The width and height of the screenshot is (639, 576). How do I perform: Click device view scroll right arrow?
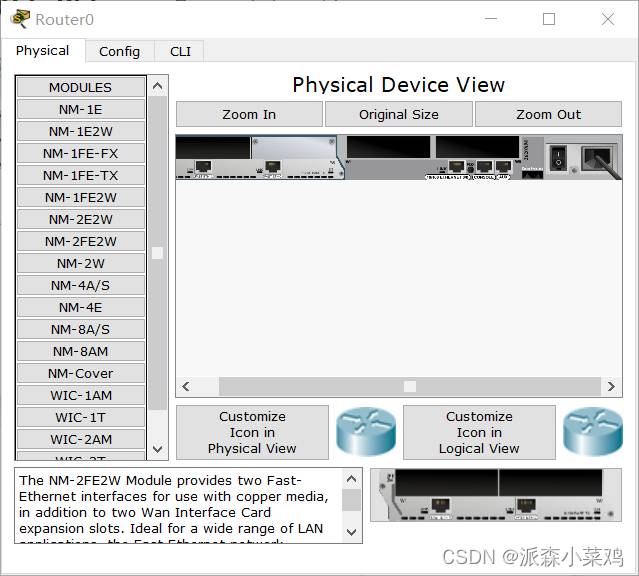point(611,386)
